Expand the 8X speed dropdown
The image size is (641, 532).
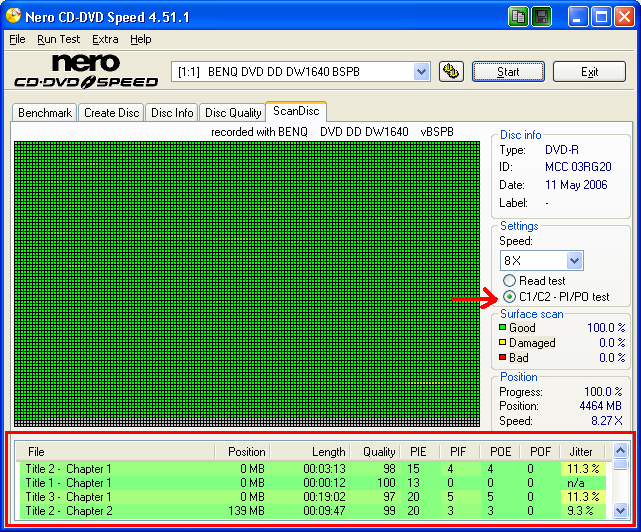[573, 260]
